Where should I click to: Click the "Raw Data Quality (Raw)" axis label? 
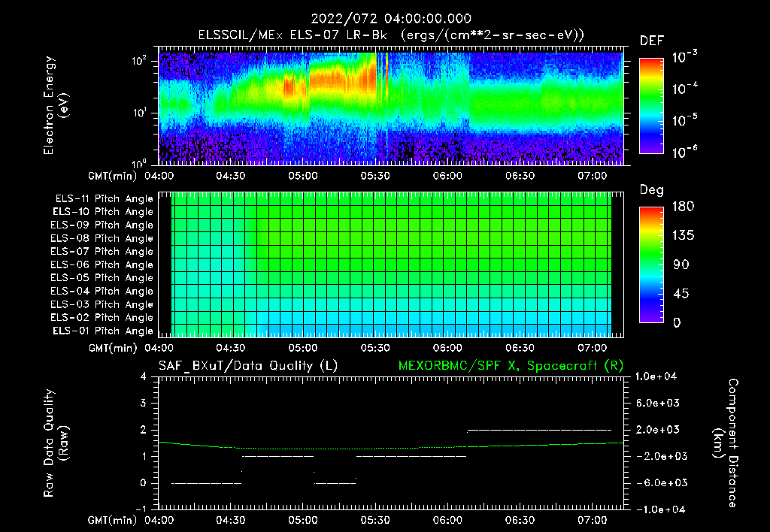(x=56, y=443)
